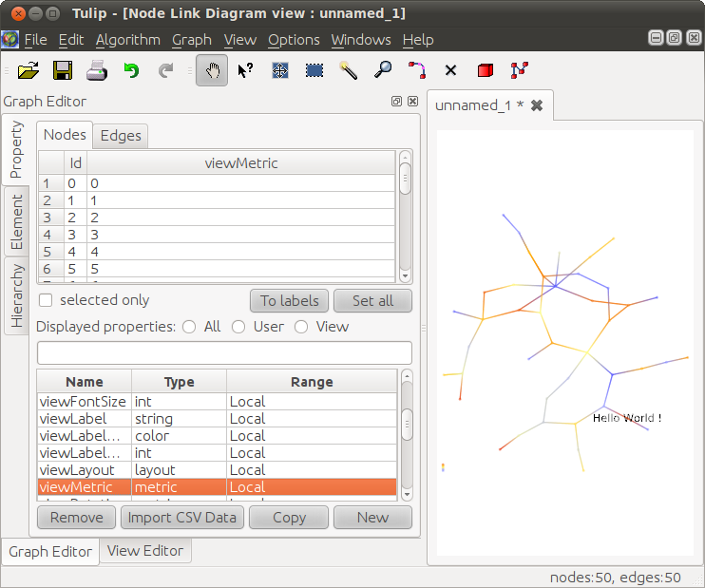The image size is (705, 588).
Task: Click the New property button
Action: click(372, 518)
